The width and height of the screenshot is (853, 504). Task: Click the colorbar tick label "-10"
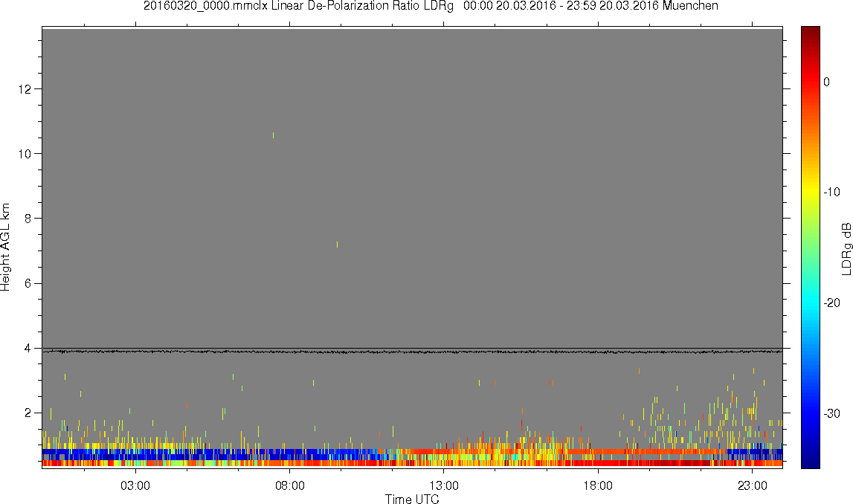831,192
